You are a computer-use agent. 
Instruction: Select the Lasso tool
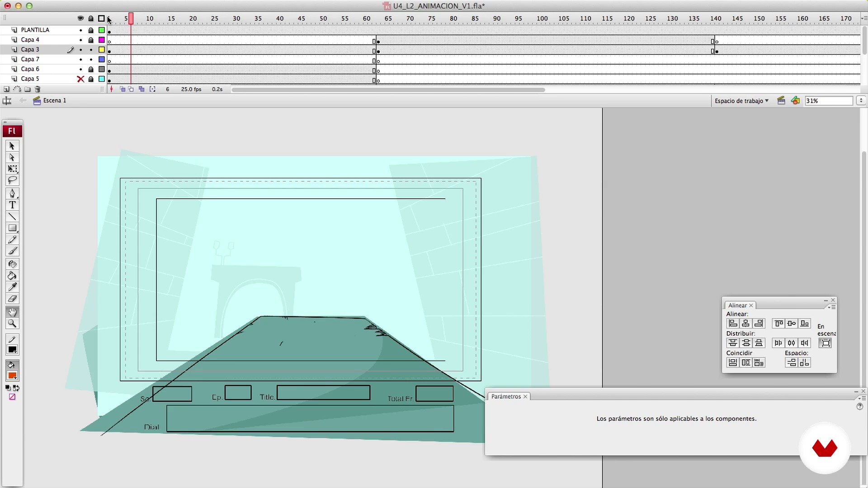click(12, 180)
